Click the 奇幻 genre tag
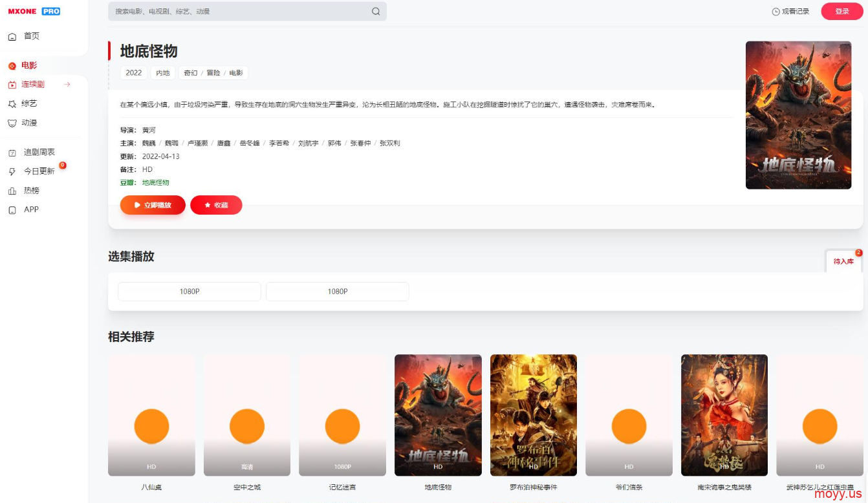The height and width of the screenshot is (503, 868). [190, 73]
